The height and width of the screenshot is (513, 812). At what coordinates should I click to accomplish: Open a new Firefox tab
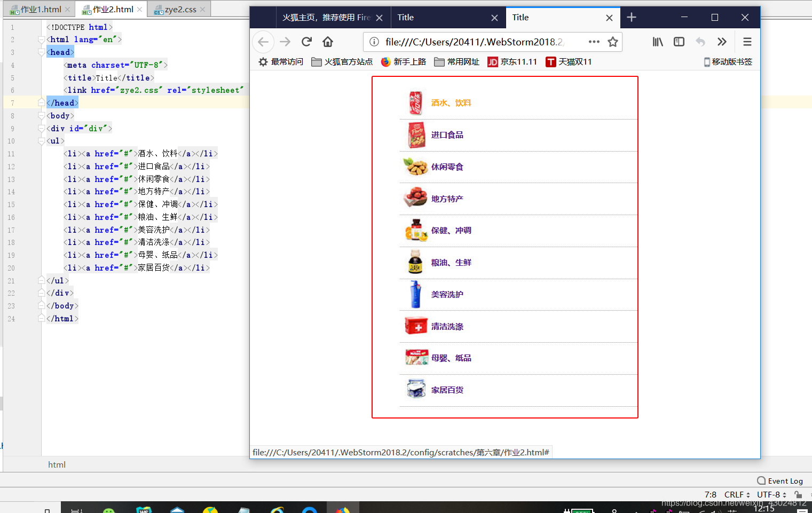click(x=632, y=17)
